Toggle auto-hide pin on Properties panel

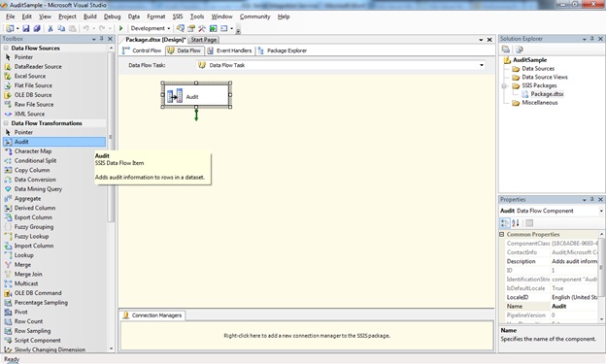coord(592,199)
